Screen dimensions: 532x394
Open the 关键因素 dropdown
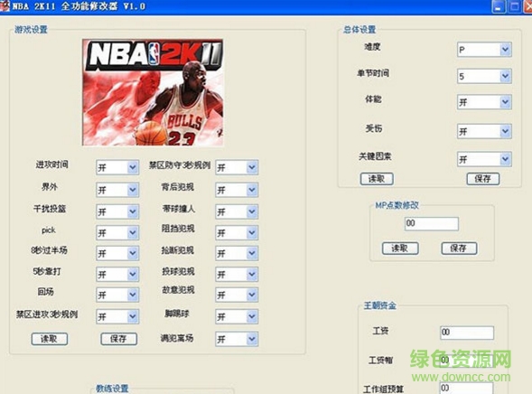click(x=484, y=159)
